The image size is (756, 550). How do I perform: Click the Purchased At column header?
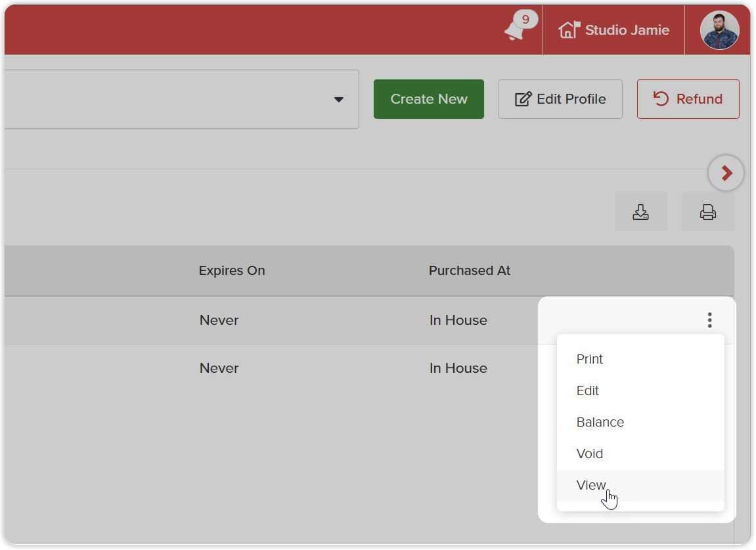coord(470,270)
